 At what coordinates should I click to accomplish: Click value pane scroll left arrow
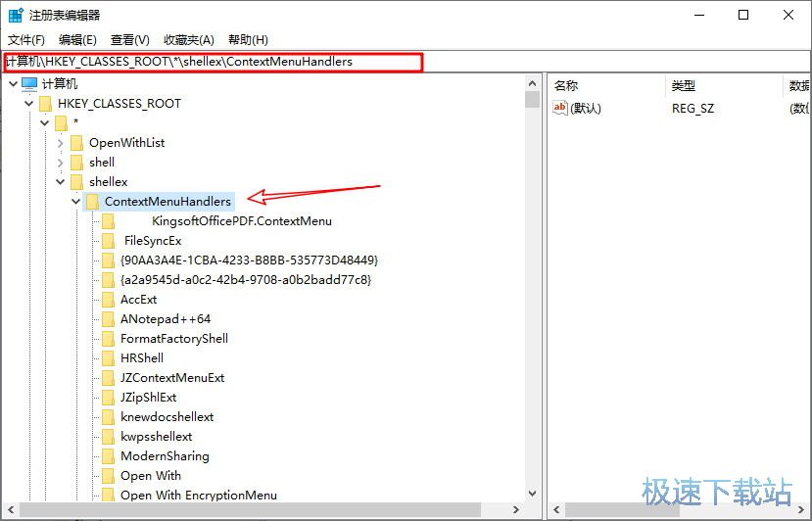556,509
